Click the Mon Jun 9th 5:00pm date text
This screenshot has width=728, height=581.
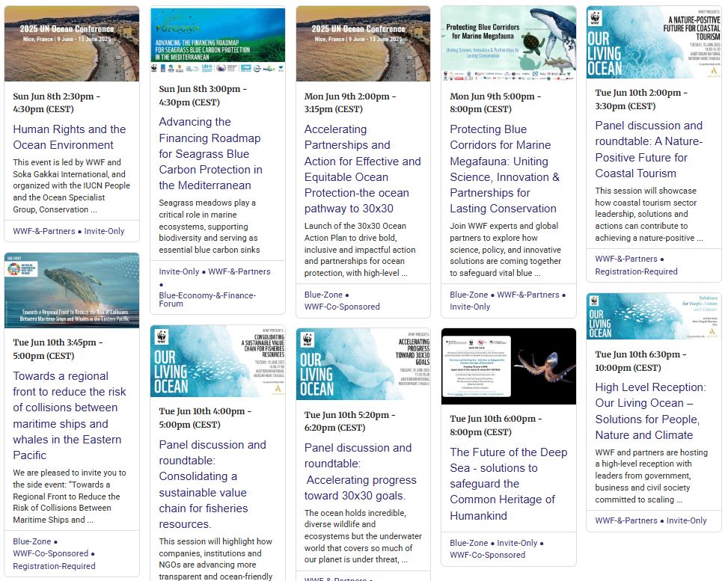pos(495,102)
